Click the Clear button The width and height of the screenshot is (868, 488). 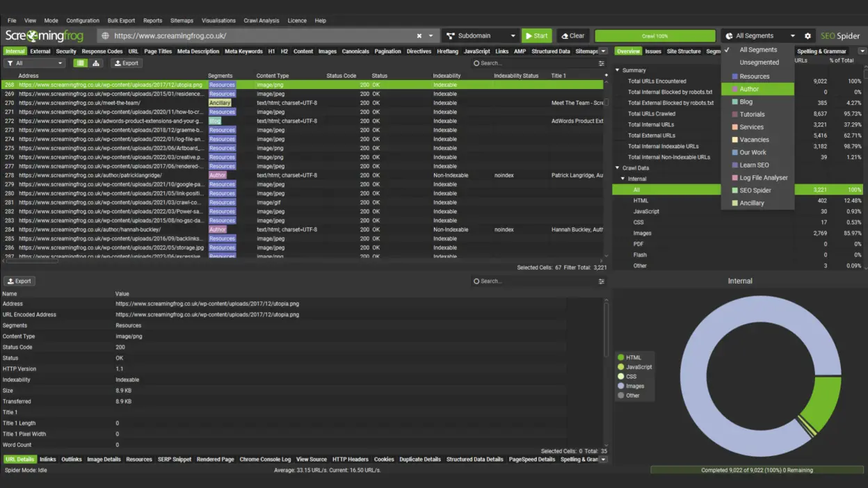pos(572,35)
